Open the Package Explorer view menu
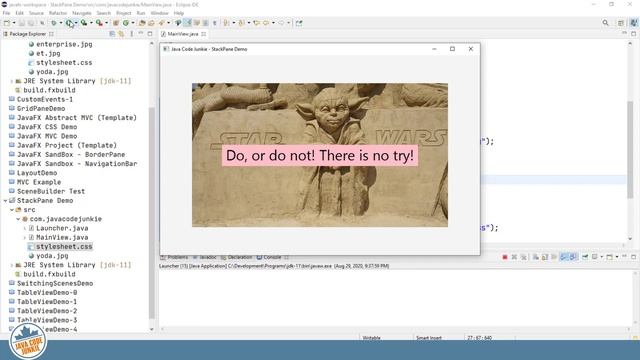This screenshot has height=360, width=640. coord(131,34)
